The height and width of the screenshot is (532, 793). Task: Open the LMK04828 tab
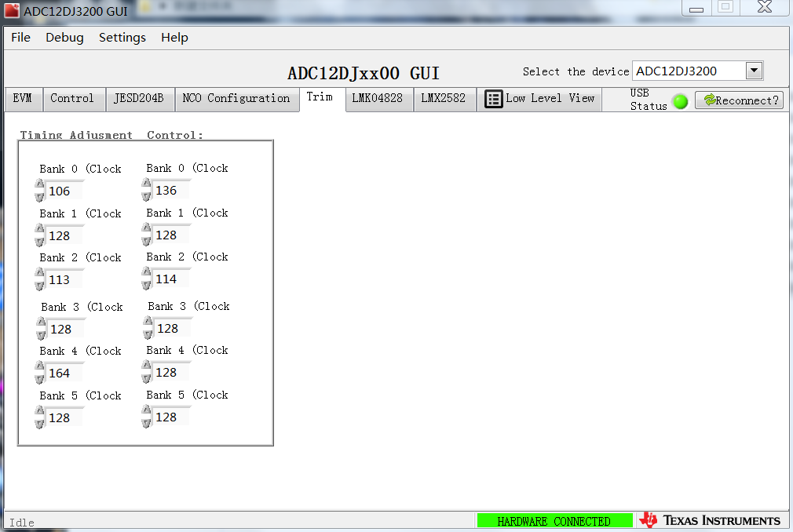click(x=378, y=99)
